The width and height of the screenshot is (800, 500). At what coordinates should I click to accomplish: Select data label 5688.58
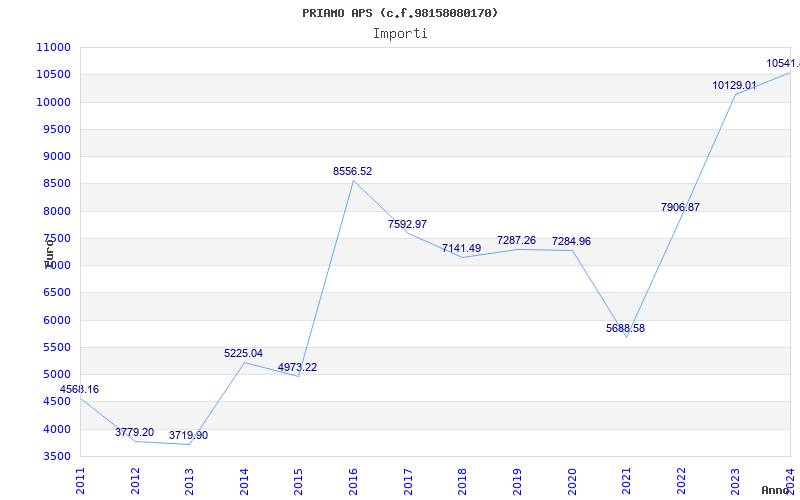click(626, 328)
